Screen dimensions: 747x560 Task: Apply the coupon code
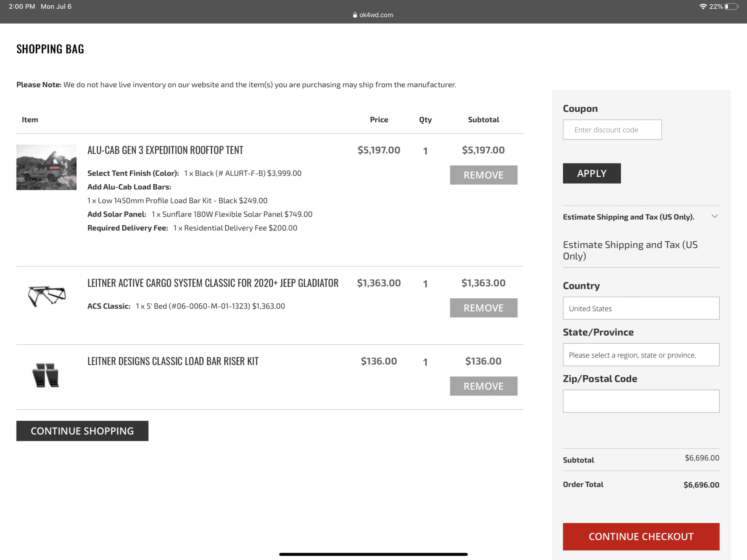592,173
